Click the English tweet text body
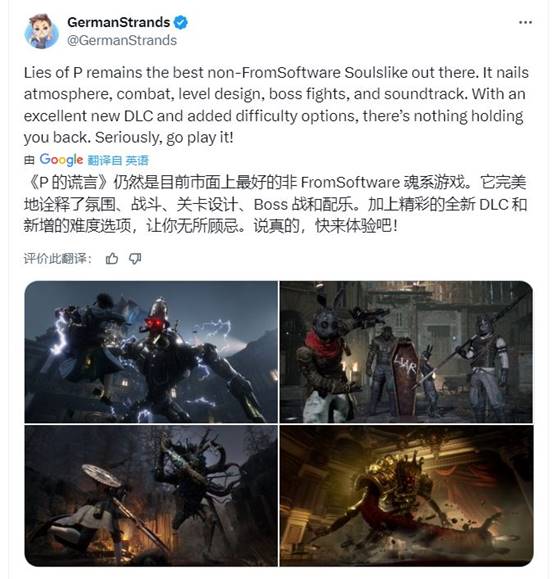 coord(276,105)
